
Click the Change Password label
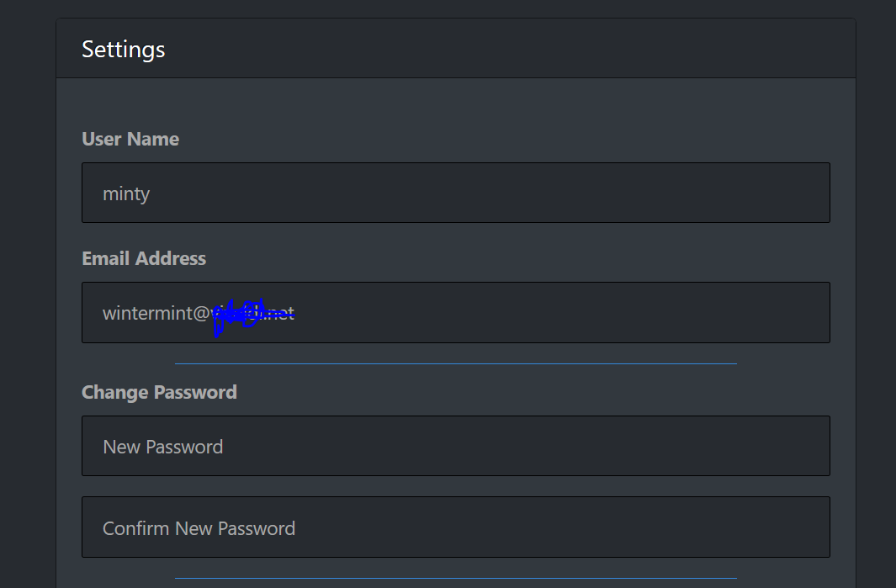(x=159, y=392)
